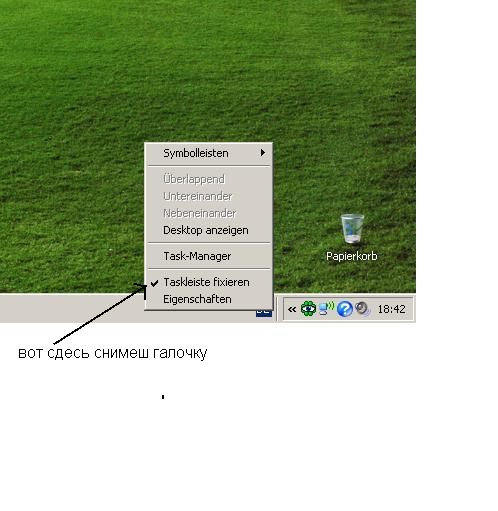The image size is (498, 511).
Task: Open the Papierkorb recycle bin icon
Action: 352,229
